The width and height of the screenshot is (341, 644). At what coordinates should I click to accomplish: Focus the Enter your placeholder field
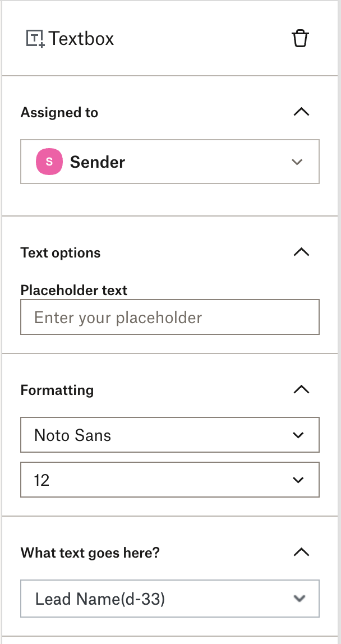(170, 317)
